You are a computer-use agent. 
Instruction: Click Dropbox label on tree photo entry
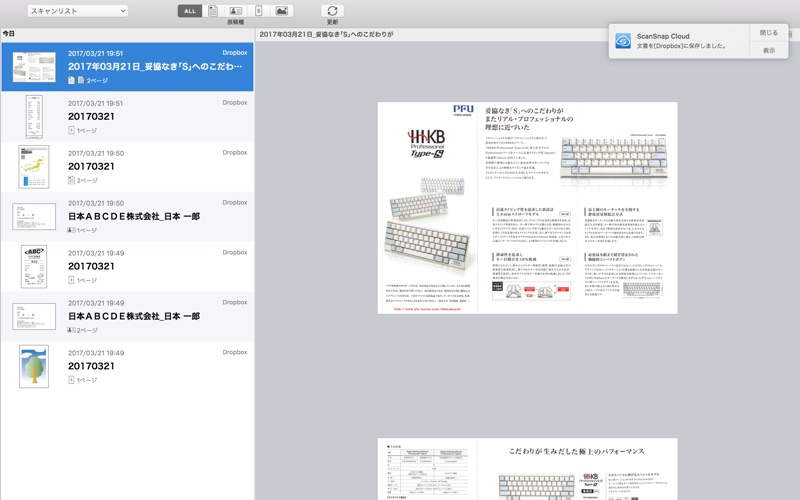click(x=235, y=352)
